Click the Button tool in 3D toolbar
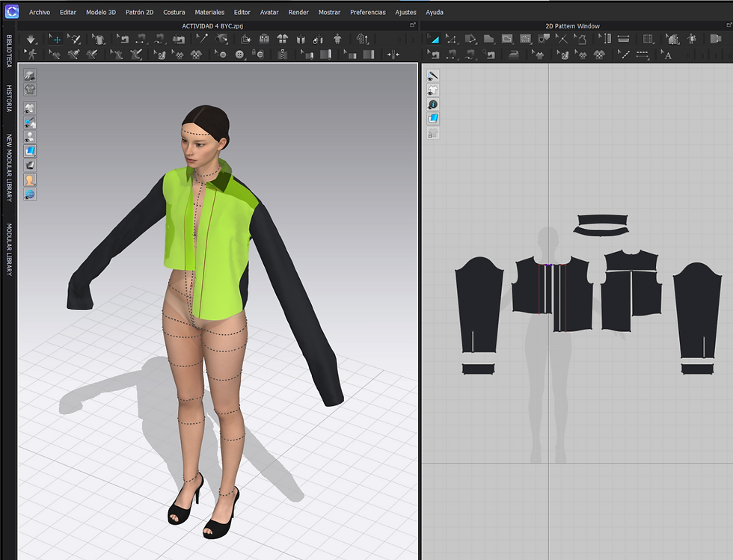The width and height of the screenshot is (733, 560). tap(240, 55)
